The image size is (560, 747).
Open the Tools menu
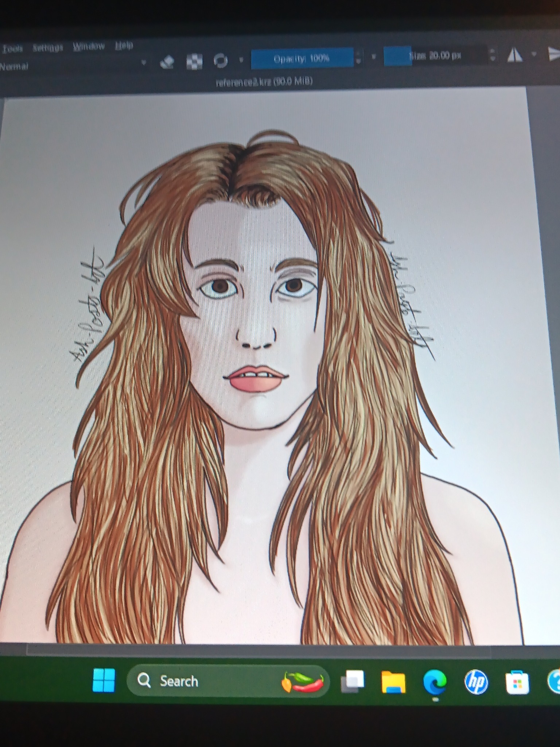[x=12, y=49]
